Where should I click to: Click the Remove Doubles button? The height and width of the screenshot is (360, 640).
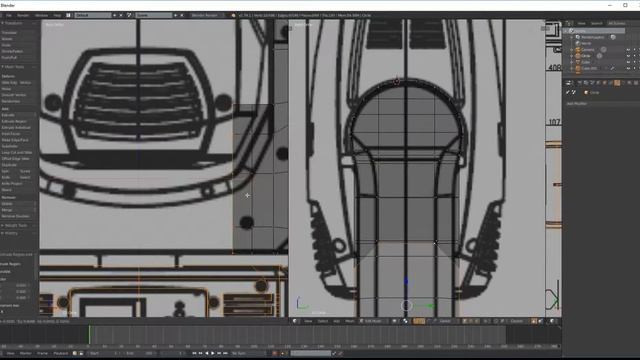coord(18,216)
